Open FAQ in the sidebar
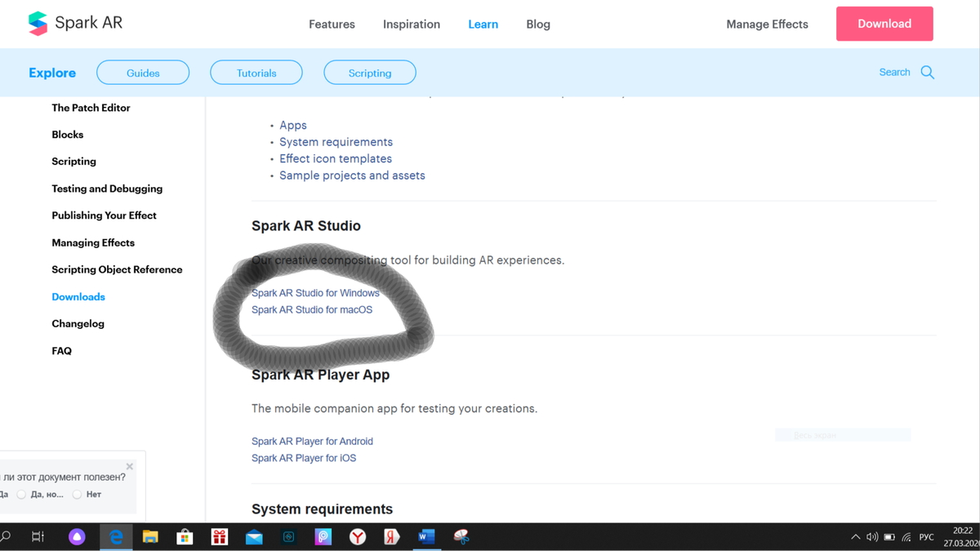Screen dimensions: 980x551 coord(61,351)
